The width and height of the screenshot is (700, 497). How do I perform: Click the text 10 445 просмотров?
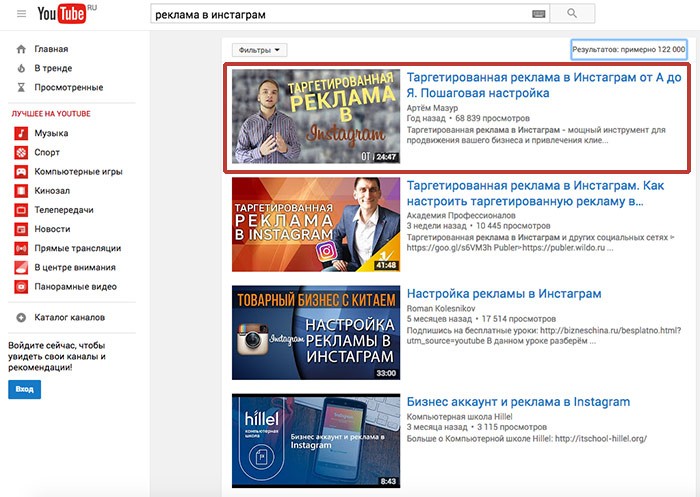513,226
